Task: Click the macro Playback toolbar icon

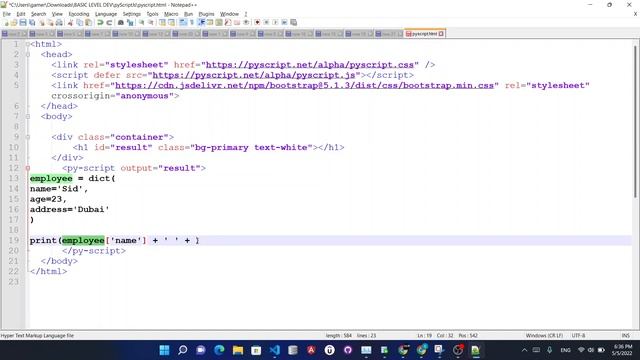Action: (275, 22)
